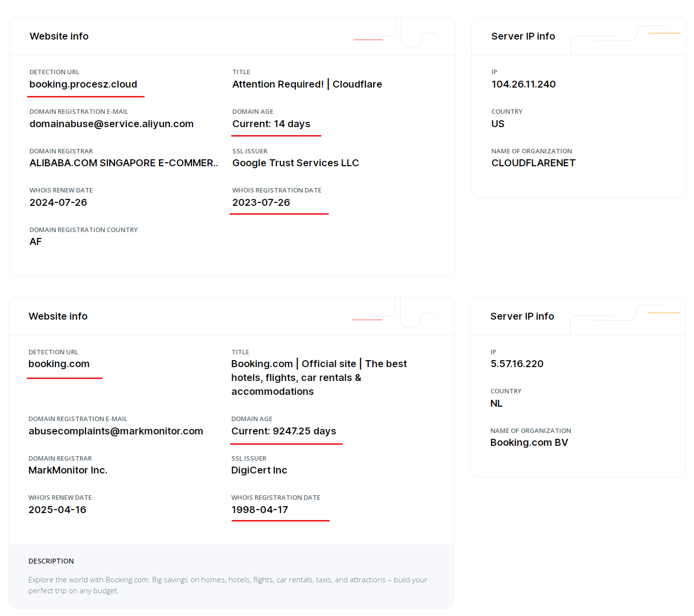Image resolution: width=694 pixels, height=616 pixels.
Task: Click the "Current: 9247.25 days" domain age
Action: point(284,431)
